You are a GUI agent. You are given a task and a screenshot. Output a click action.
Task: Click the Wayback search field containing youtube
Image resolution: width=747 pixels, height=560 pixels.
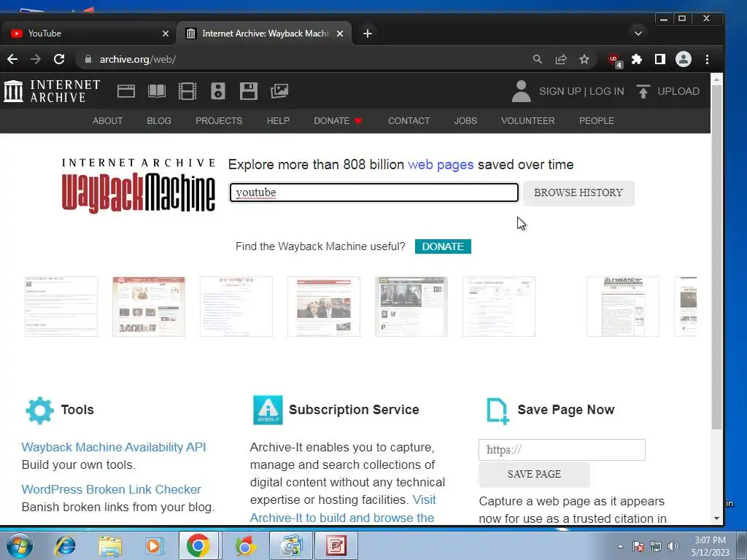click(374, 192)
